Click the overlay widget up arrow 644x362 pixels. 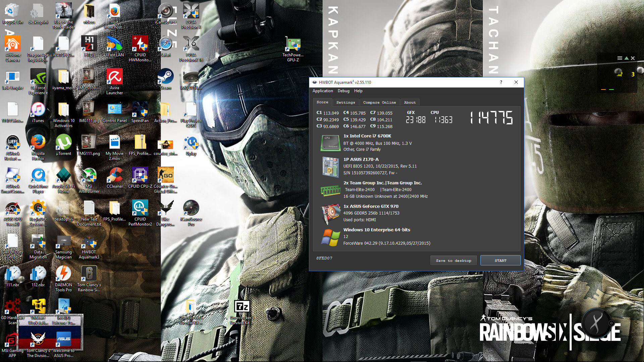coord(626,58)
